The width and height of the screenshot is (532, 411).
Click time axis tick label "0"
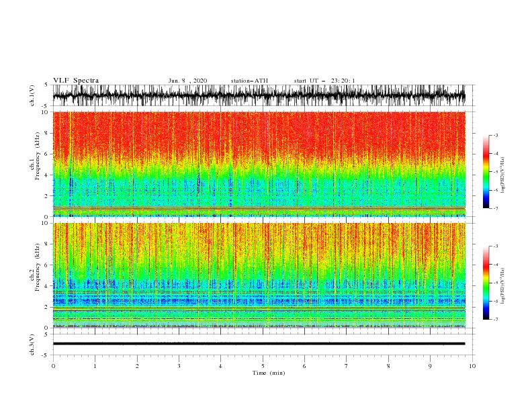click(53, 366)
